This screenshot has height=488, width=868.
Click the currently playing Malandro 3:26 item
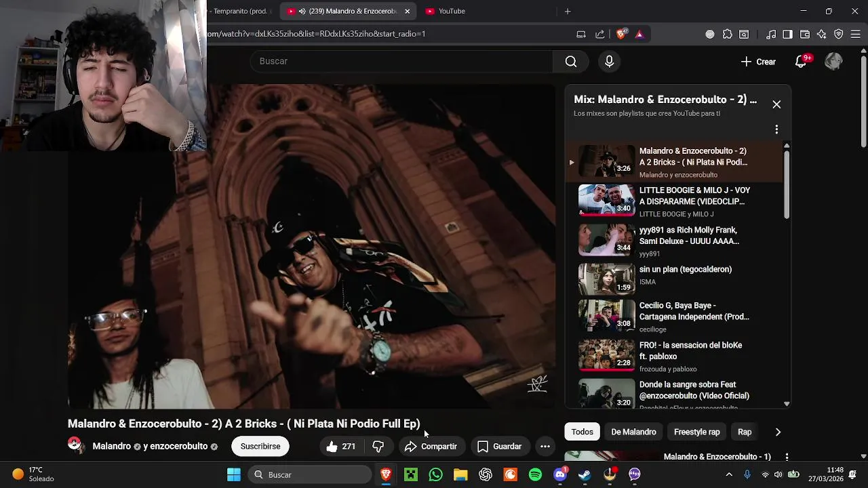(674, 162)
